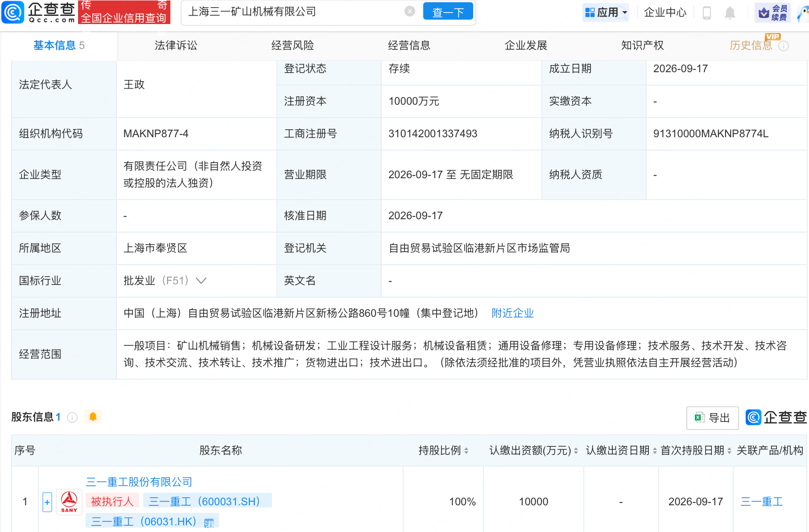The height and width of the screenshot is (532, 809).
Task: Clear the search box with the X icon
Action: 410,12
